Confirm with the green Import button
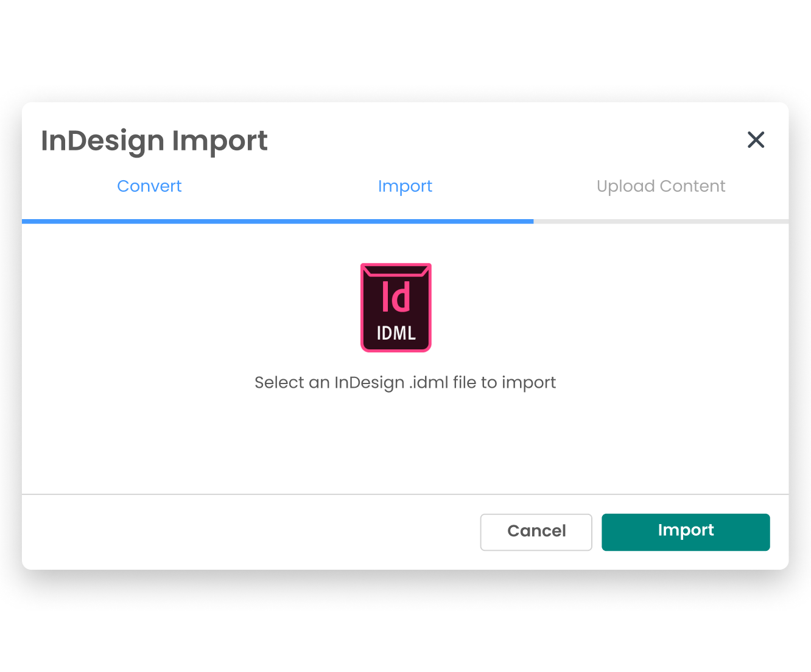 click(686, 531)
